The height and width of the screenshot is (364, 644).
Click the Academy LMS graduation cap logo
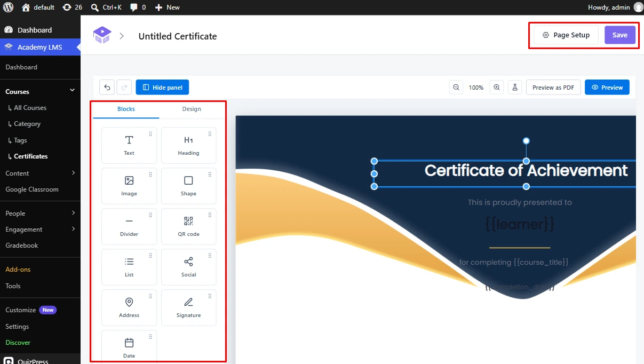coord(102,35)
